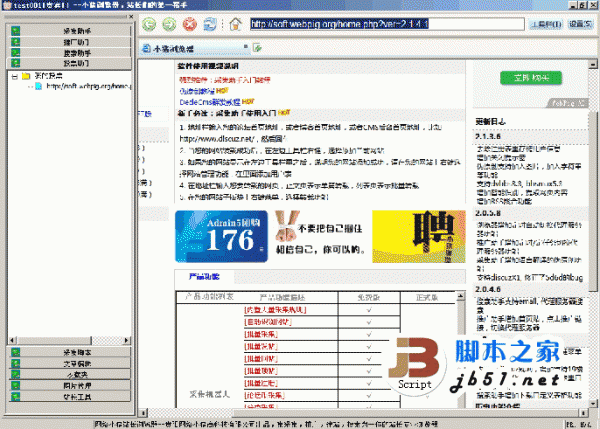
Task: Click the up arrow of the feature table scrollbar
Action: pos(461,296)
